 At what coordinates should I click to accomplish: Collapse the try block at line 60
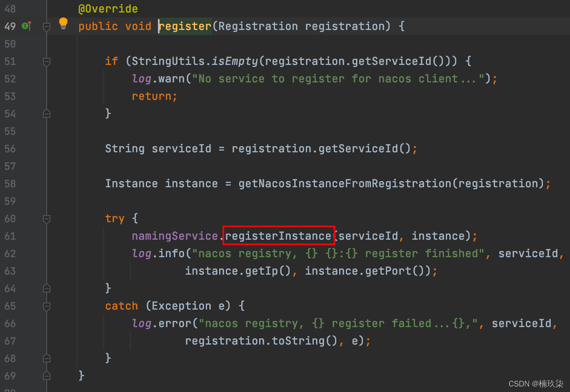[x=47, y=219]
